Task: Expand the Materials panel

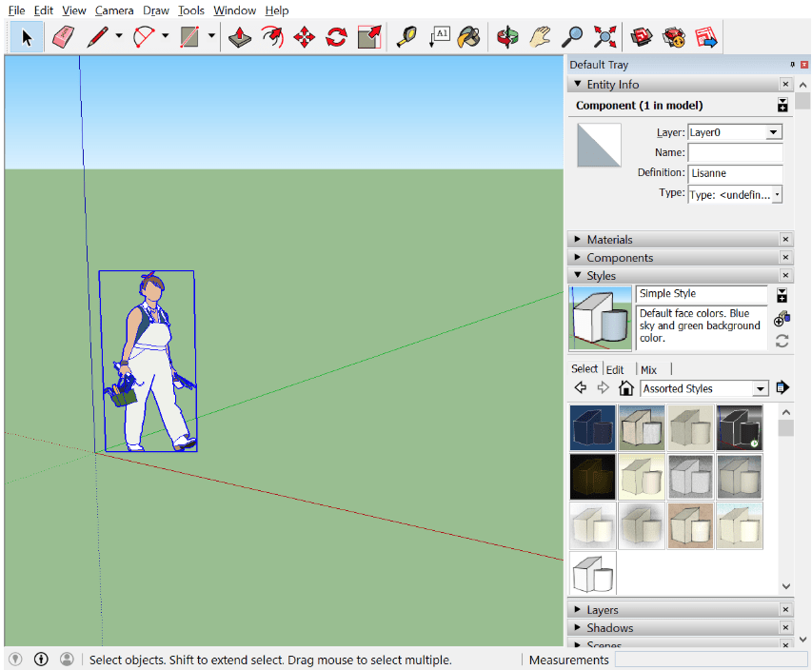Action: (609, 240)
